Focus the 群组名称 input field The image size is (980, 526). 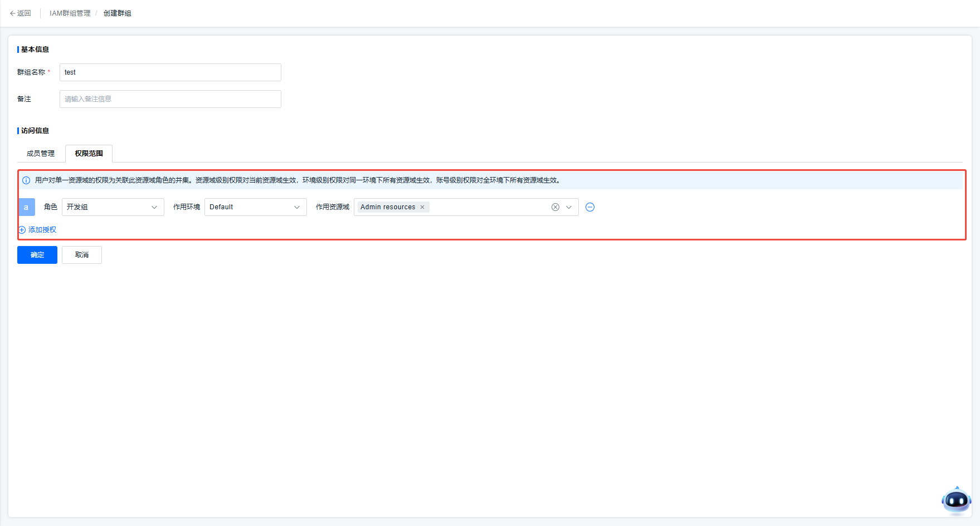pyautogui.click(x=170, y=72)
